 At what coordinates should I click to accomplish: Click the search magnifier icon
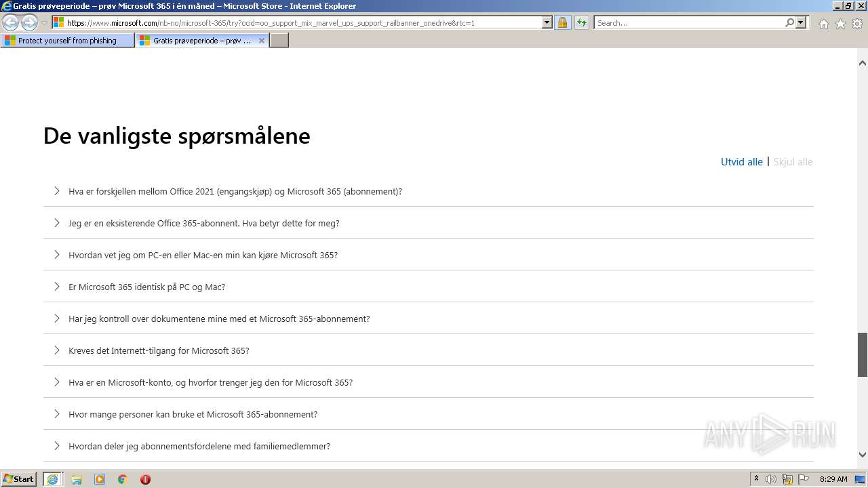[789, 22]
